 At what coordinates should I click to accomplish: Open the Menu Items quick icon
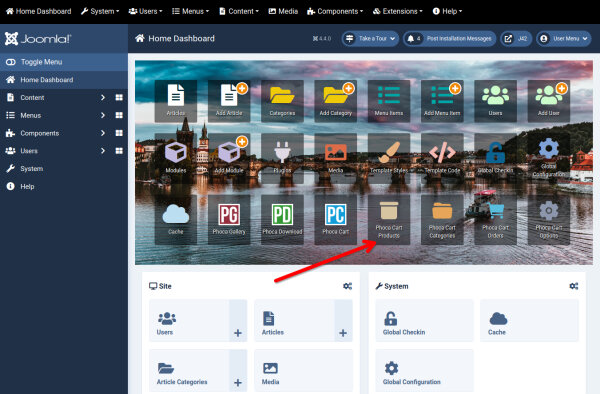(x=389, y=101)
